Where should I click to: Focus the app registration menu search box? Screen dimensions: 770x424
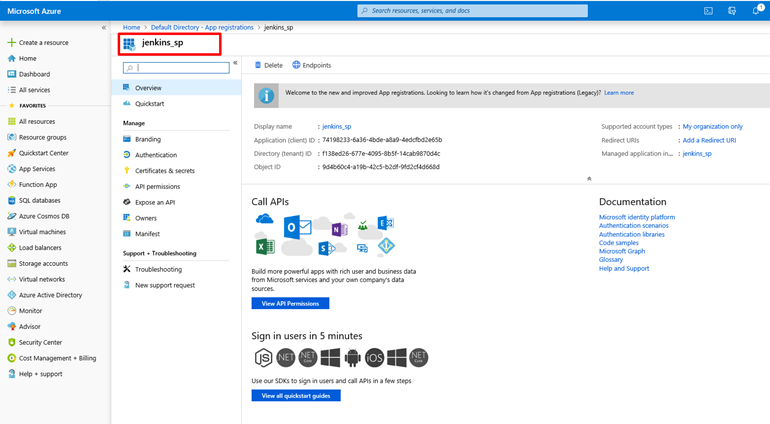click(176, 68)
